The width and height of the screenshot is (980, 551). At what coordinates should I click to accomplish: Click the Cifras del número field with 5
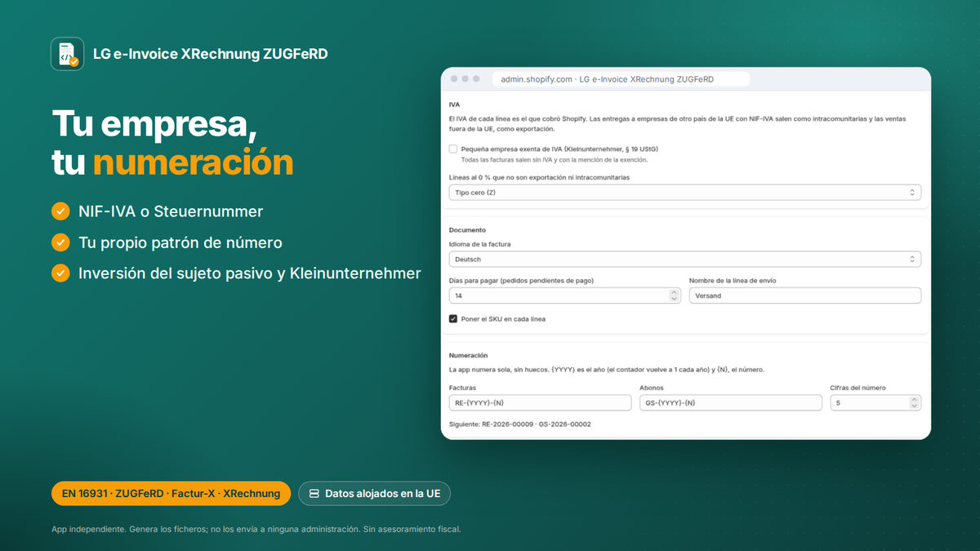pos(875,403)
